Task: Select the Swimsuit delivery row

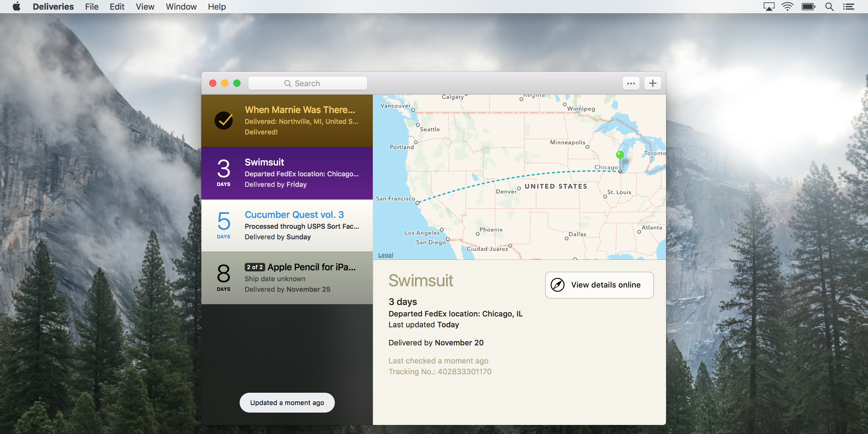Action: (287, 173)
